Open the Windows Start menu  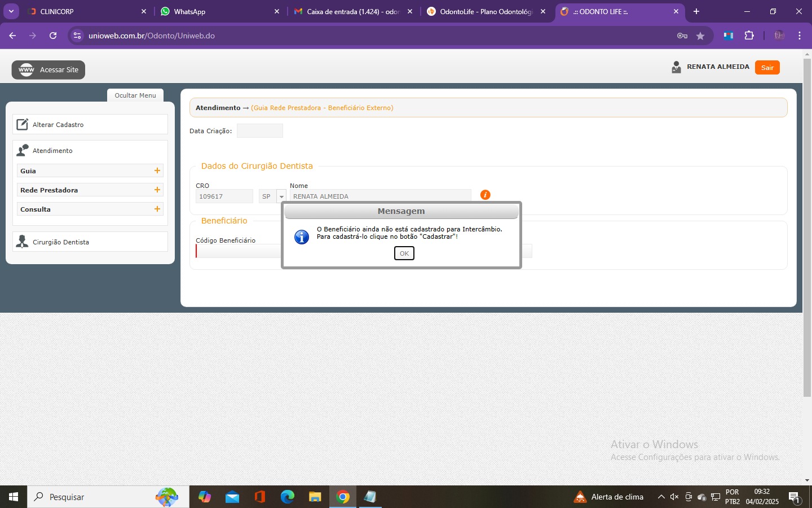coord(14,497)
